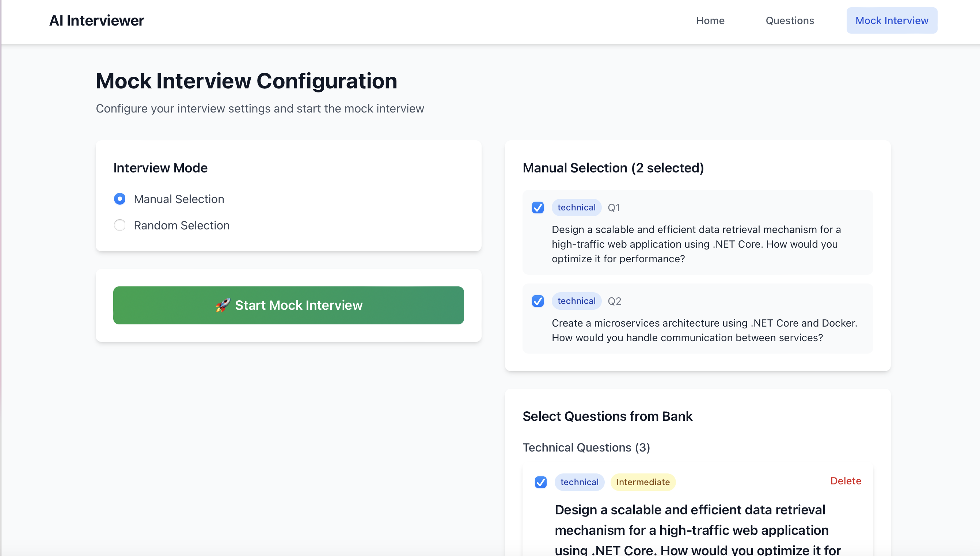980x556 pixels.
Task: Click the technical tag on Q2
Action: coord(576,301)
